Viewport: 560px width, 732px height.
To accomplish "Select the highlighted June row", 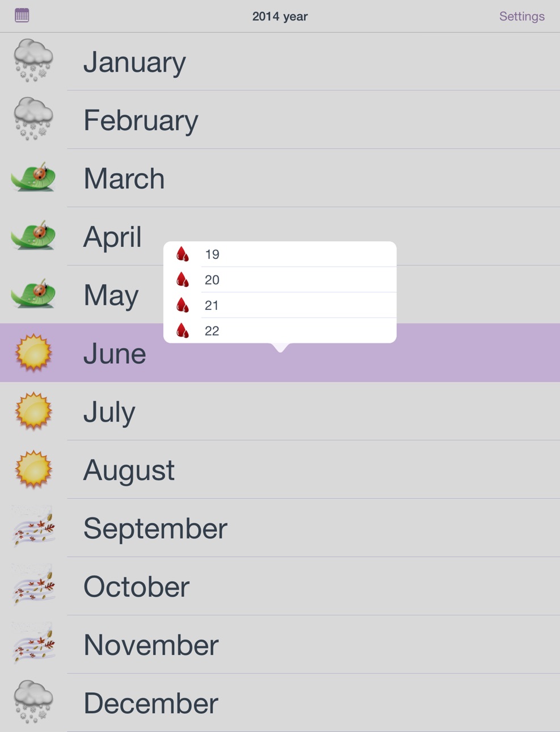I will click(x=280, y=352).
